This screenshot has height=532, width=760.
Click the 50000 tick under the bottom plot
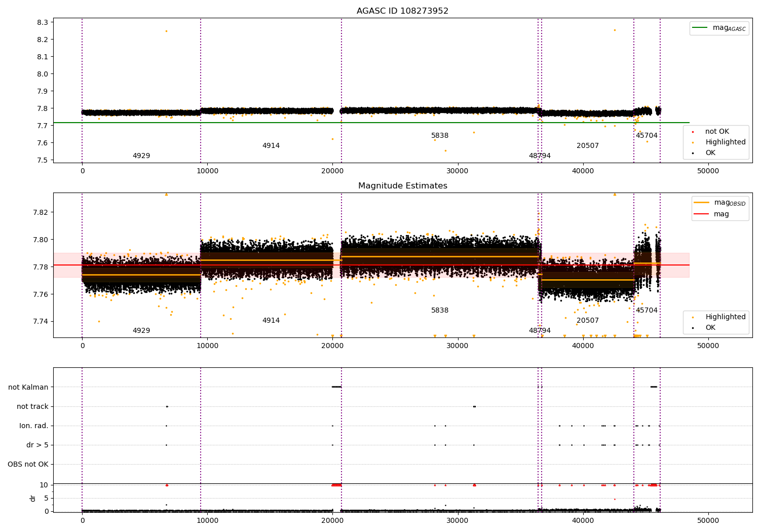(708, 520)
